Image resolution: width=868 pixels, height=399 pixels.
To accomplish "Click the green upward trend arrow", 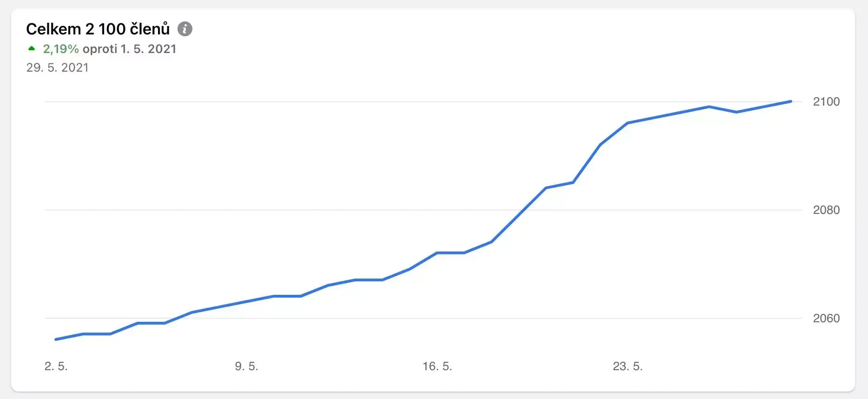I will 32,48.
